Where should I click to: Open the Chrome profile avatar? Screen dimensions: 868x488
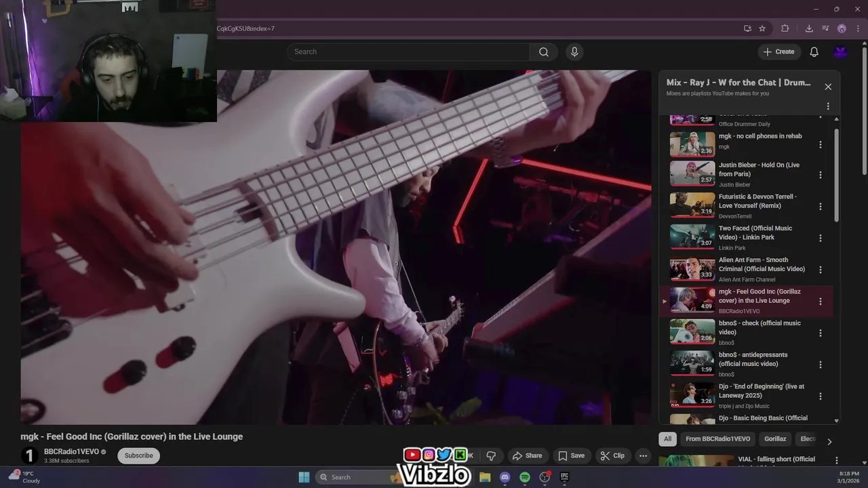(x=842, y=28)
